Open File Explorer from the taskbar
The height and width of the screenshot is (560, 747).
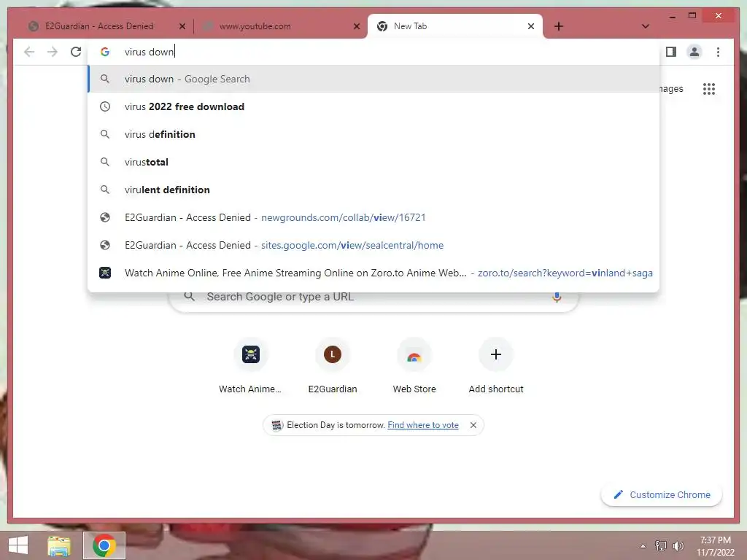59,545
